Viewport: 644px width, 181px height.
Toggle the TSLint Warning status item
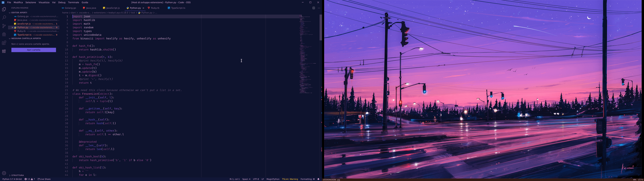(290, 179)
